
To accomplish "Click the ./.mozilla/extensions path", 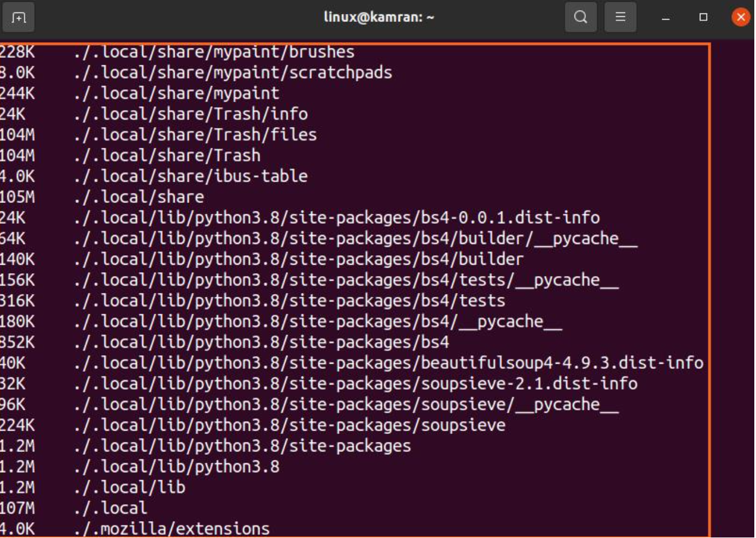I will coord(171,528).
